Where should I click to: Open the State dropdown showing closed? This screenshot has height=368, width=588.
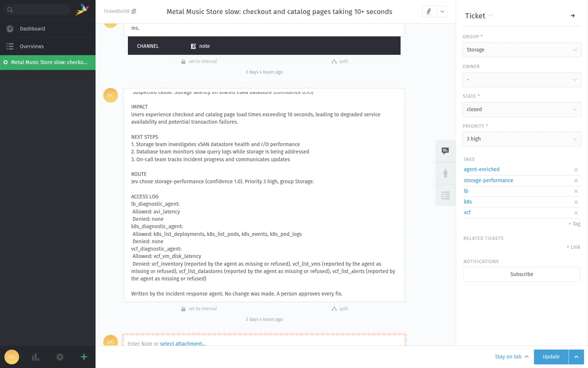[x=521, y=109]
